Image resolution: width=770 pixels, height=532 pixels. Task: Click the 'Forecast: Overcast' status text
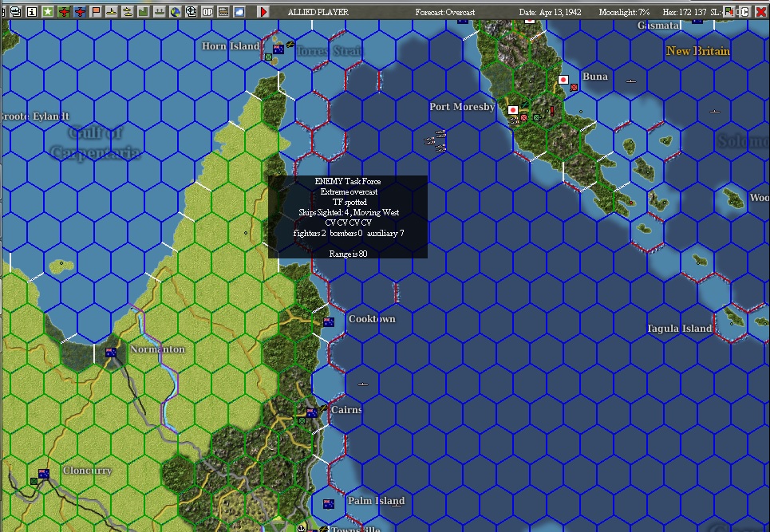[445, 12]
